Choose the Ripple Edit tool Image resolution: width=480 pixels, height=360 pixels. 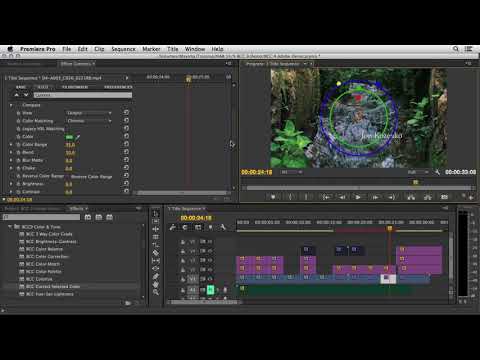[156, 229]
